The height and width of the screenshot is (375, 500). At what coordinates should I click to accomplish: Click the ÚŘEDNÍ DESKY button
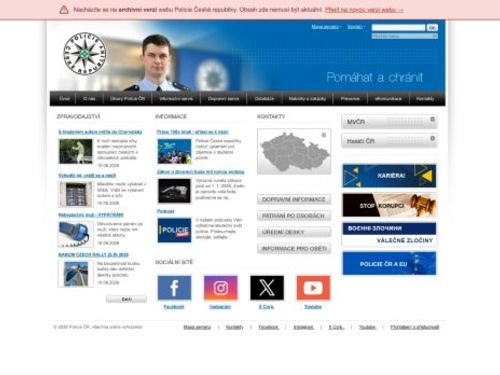294,232
